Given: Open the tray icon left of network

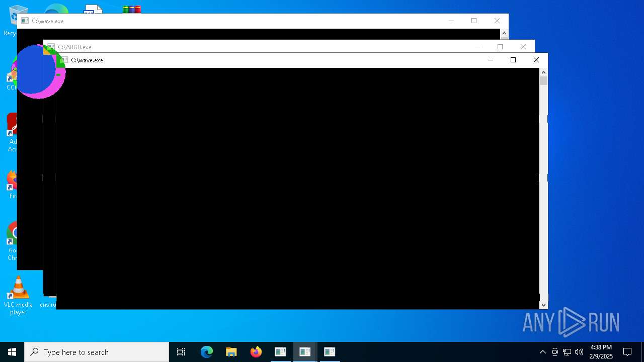Looking at the screenshot, I should click(555, 352).
